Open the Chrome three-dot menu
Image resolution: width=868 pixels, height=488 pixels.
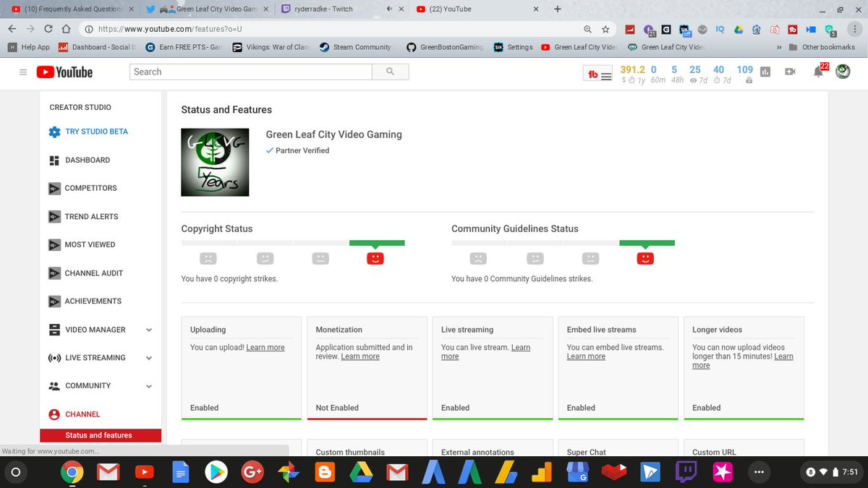[x=856, y=29]
